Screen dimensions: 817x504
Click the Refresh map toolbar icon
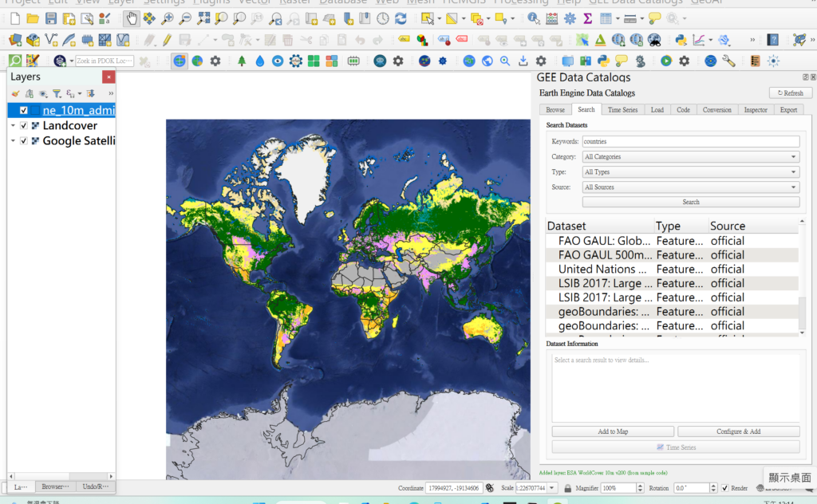(401, 18)
